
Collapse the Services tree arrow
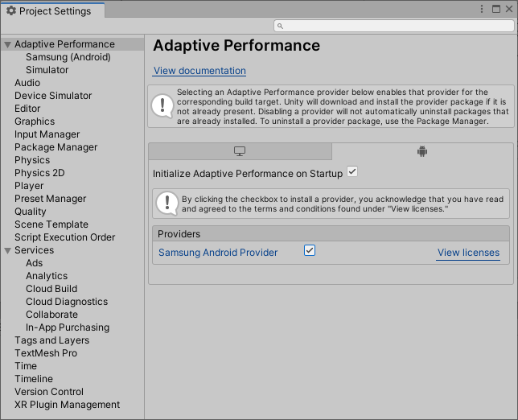click(7, 251)
